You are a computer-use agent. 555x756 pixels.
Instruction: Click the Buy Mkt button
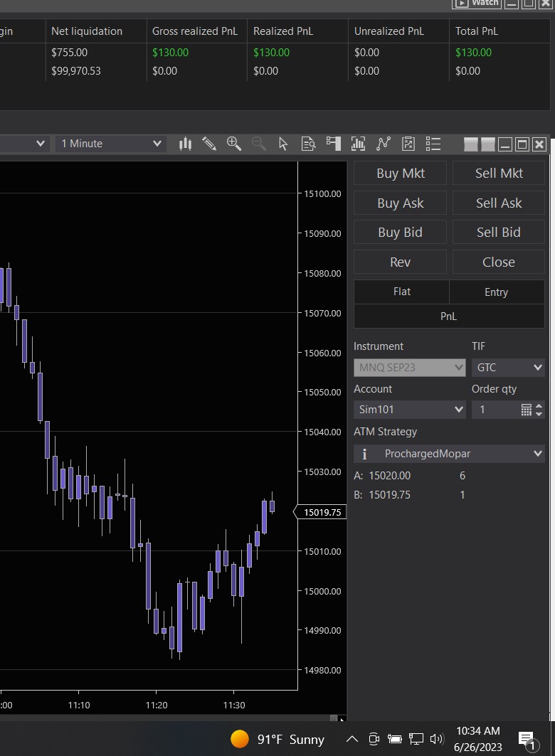point(400,174)
